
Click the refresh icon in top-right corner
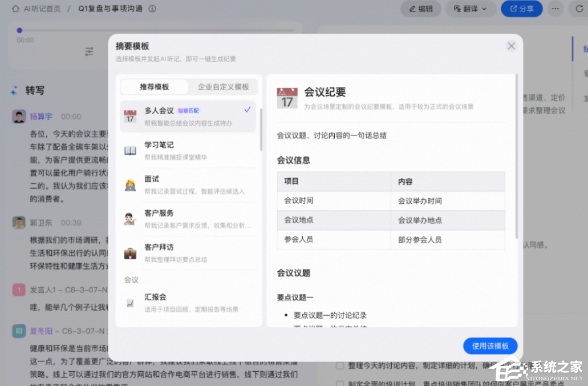tap(580, 9)
